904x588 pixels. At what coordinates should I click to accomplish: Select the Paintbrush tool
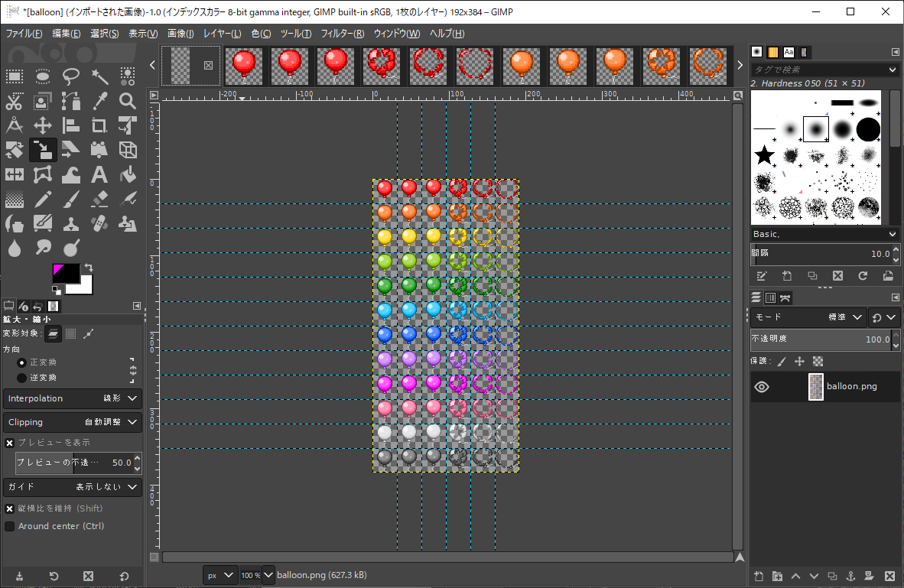pyautogui.click(x=71, y=200)
